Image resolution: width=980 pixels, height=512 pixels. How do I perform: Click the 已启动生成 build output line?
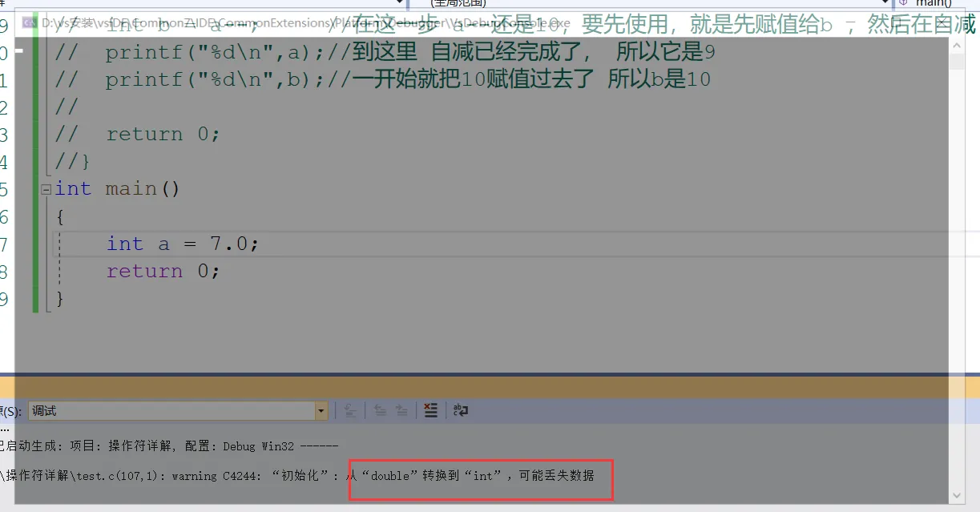[x=169, y=445]
